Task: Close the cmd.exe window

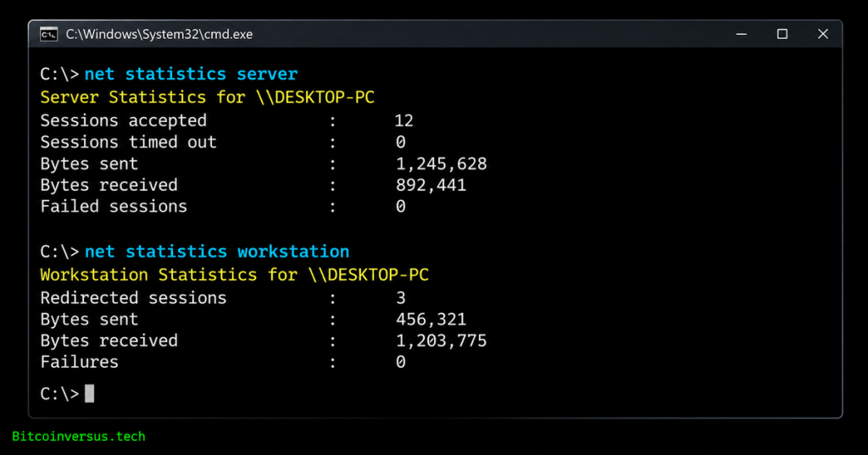Action: (x=823, y=35)
